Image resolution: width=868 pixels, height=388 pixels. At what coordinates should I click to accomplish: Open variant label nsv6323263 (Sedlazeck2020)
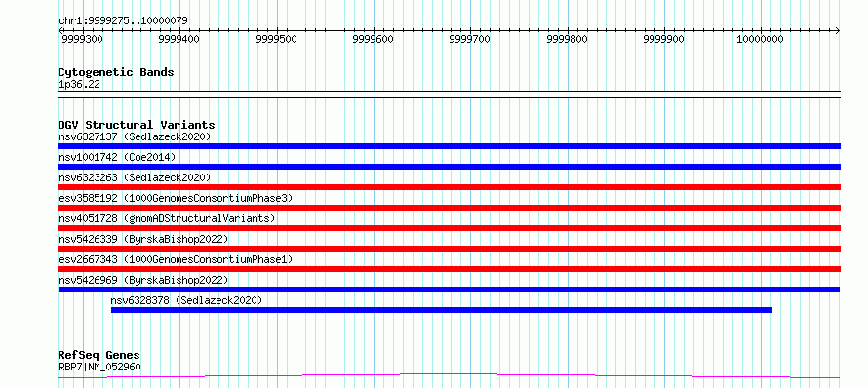pyautogui.click(x=135, y=177)
